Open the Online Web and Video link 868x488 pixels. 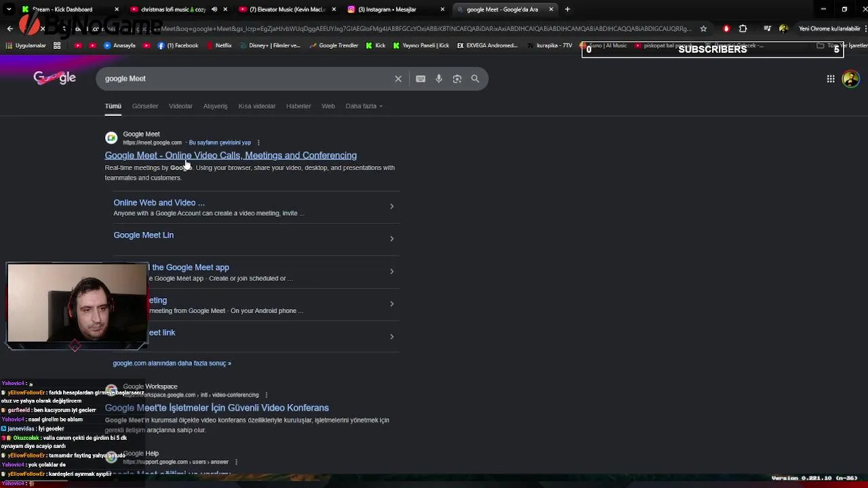click(159, 203)
